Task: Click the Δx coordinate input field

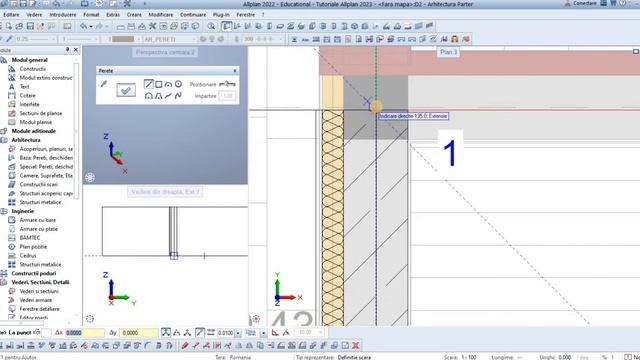Action: coord(85,333)
